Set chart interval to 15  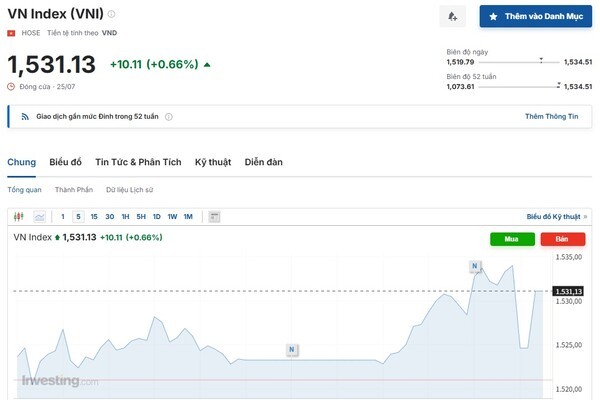point(94,217)
